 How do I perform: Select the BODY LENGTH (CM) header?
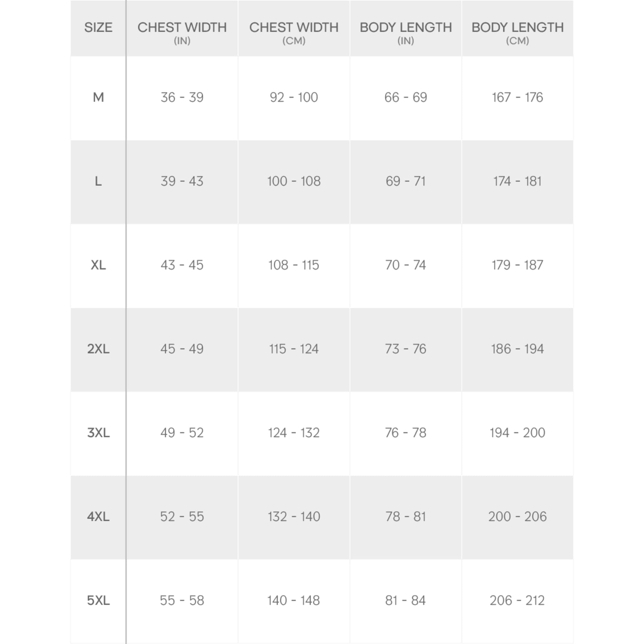pos(517,32)
